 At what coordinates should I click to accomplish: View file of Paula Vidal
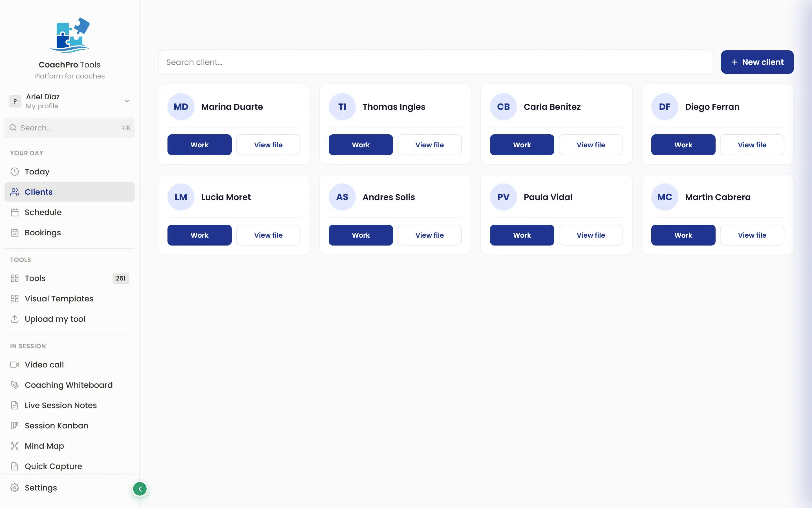click(x=591, y=235)
